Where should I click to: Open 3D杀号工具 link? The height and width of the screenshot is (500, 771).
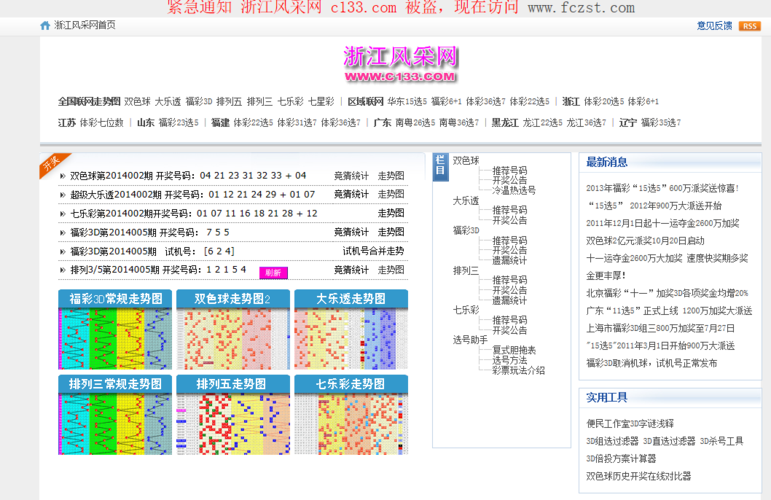721,441
